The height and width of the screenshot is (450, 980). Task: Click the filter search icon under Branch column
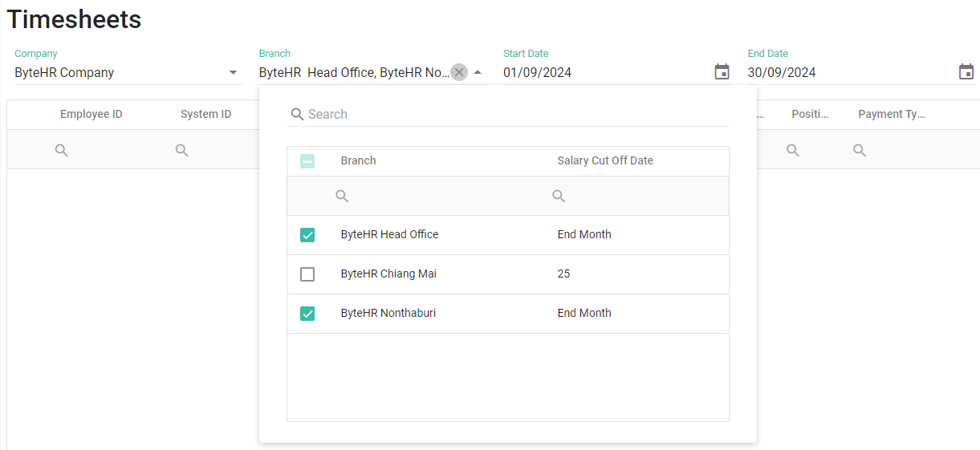342,196
